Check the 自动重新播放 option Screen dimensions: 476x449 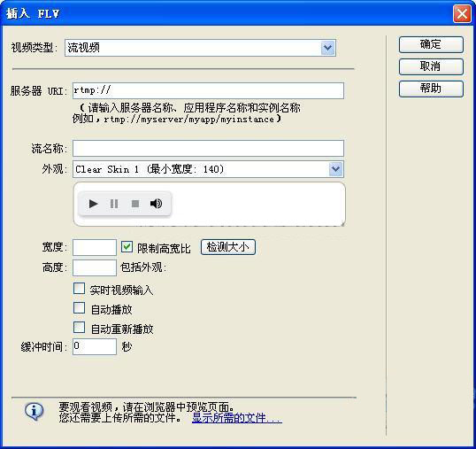(x=79, y=327)
